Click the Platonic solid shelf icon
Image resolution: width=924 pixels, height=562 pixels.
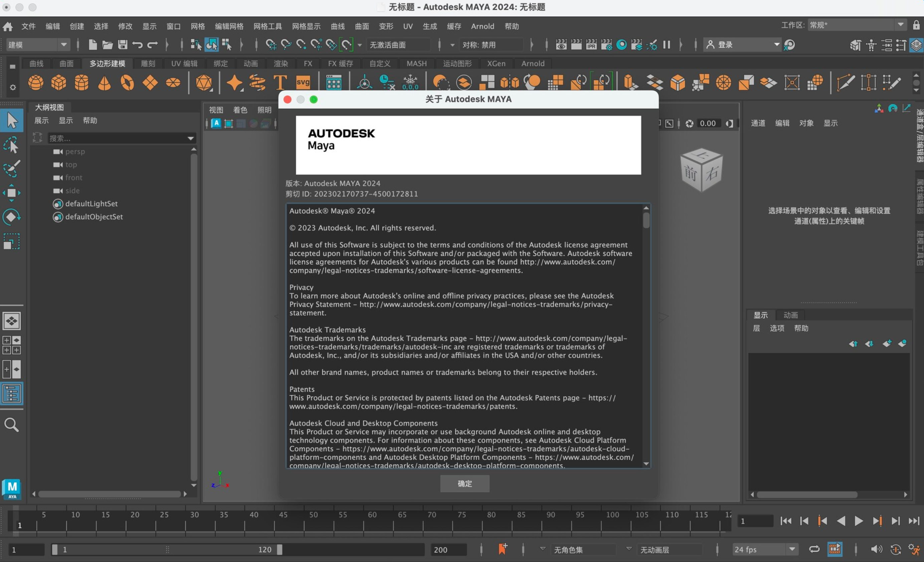coord(204,82)
